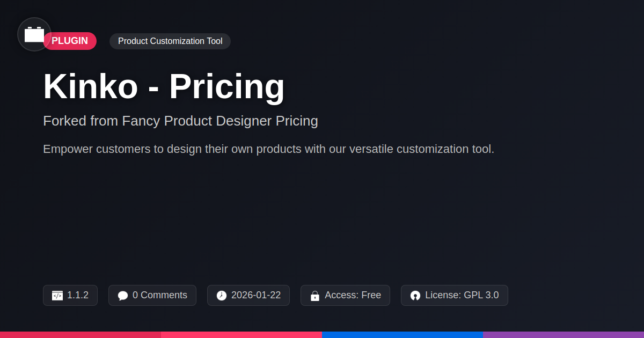Click the lock access icon
This screenshot has width=644, height=338.
click(x=315, y=296)
